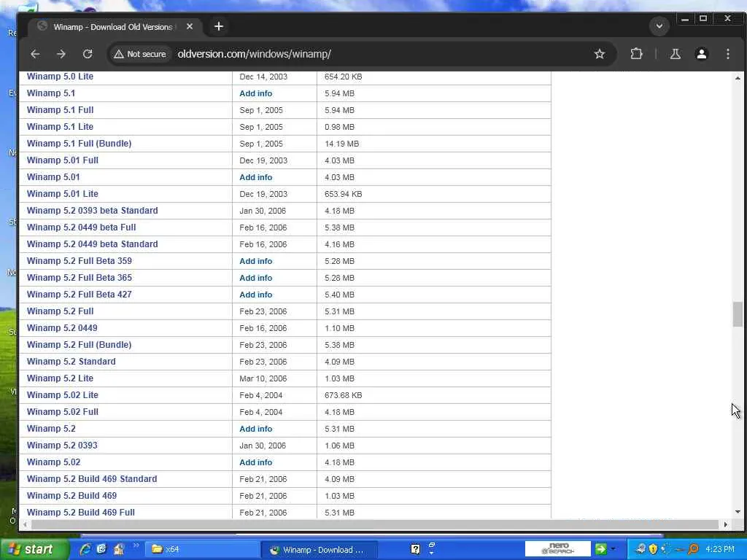Click Add info for Winamp 5.1
This screenshot has width=747, height=560.
click(x=256, y=93)
